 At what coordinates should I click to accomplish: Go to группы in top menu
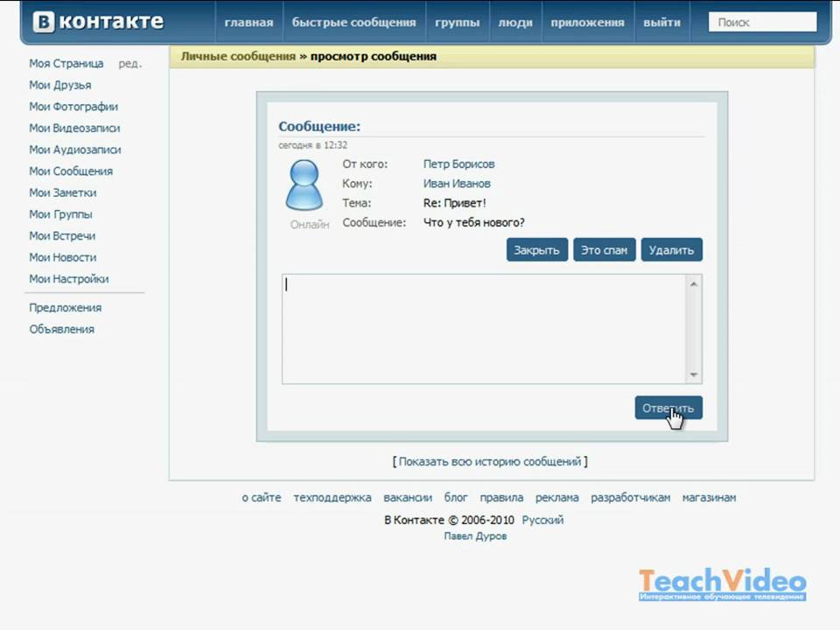click(x=457, y=23)
